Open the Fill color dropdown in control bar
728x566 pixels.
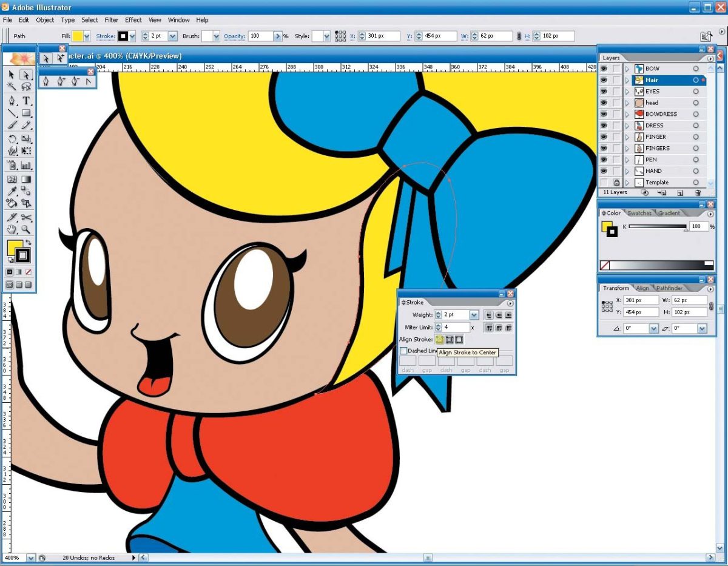tap(87, 36)
